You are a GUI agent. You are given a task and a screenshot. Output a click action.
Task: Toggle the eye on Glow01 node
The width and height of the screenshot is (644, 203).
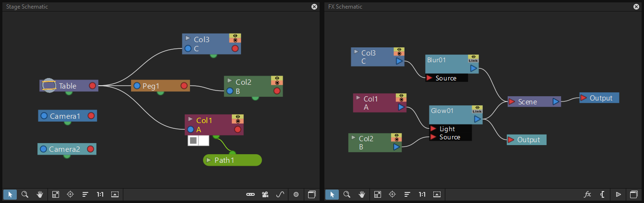[477, 108]
